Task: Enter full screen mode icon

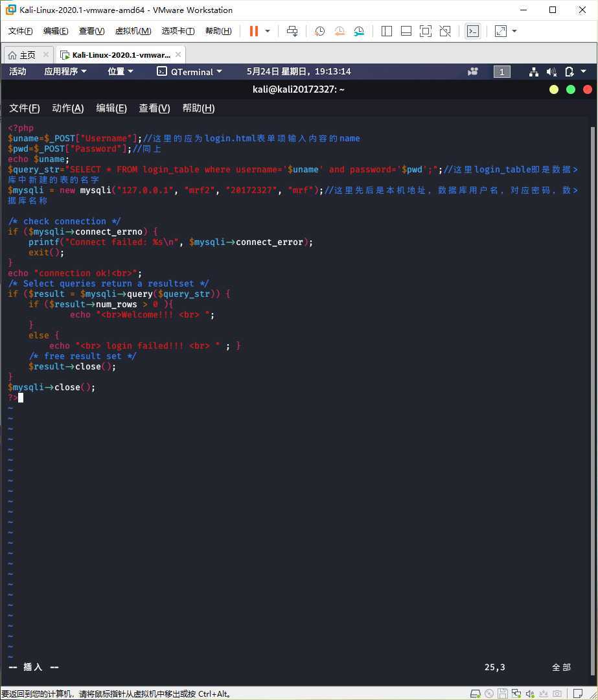Action: tap(426, 31)
